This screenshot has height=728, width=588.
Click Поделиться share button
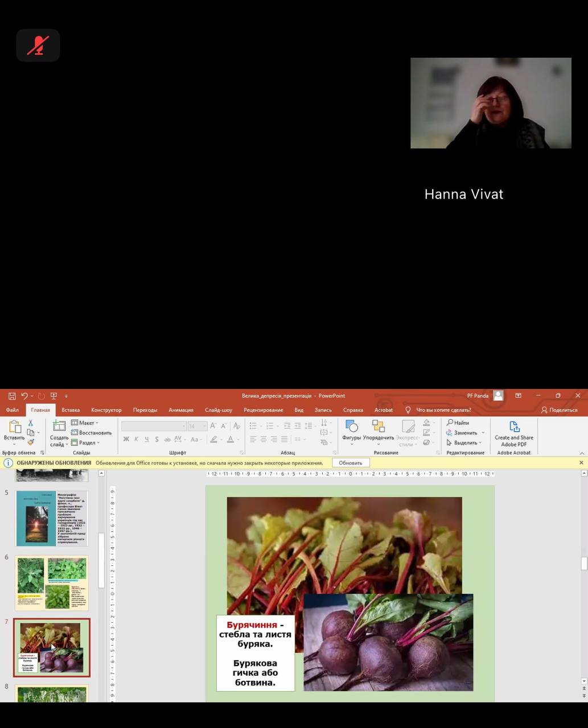click(559, 409)
